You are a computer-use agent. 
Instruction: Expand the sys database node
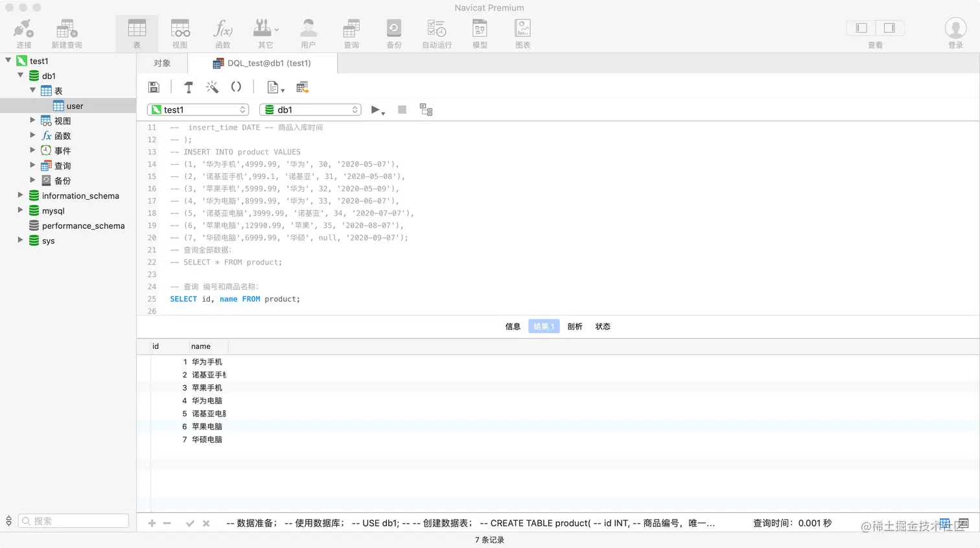point(20,239)
